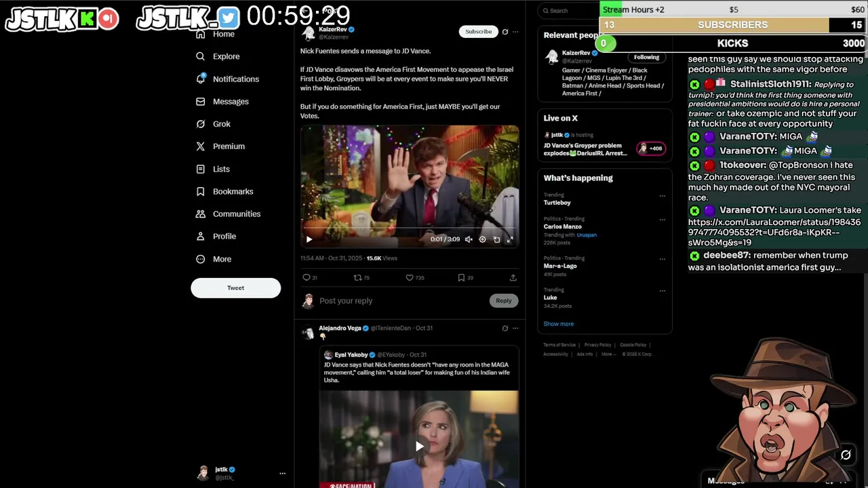The image size is (868, 488).
Task: Join the jstlk live space listeners badge
Action: point(651,148)
